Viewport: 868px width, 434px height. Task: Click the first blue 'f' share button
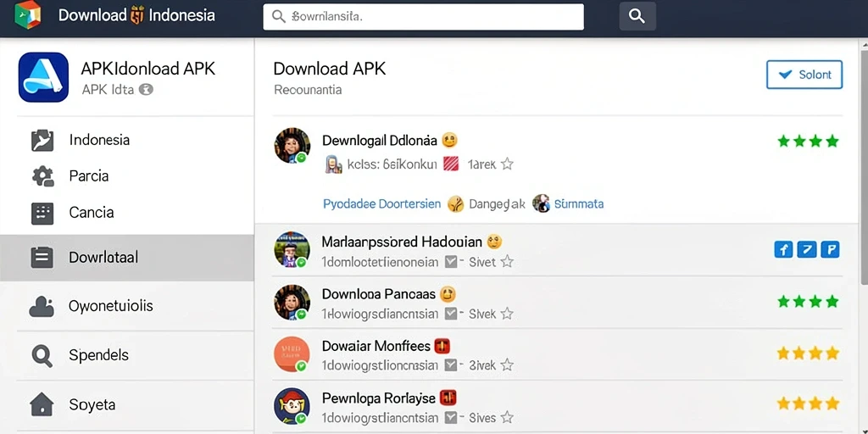tap(783, 250)
